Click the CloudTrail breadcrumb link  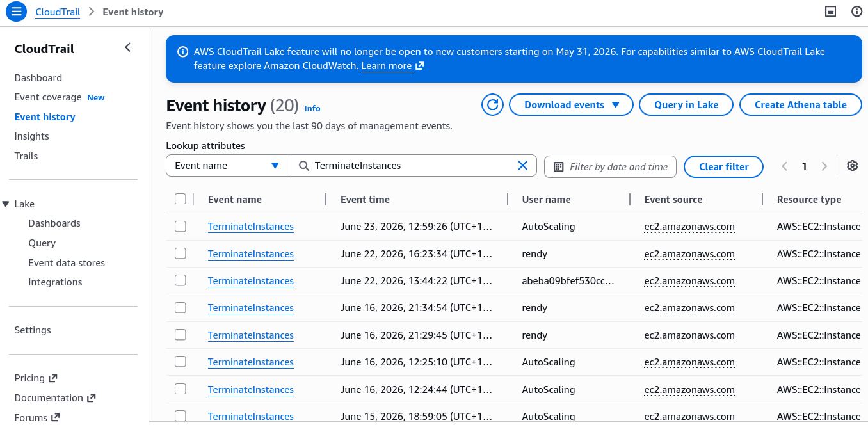[58, 12]
